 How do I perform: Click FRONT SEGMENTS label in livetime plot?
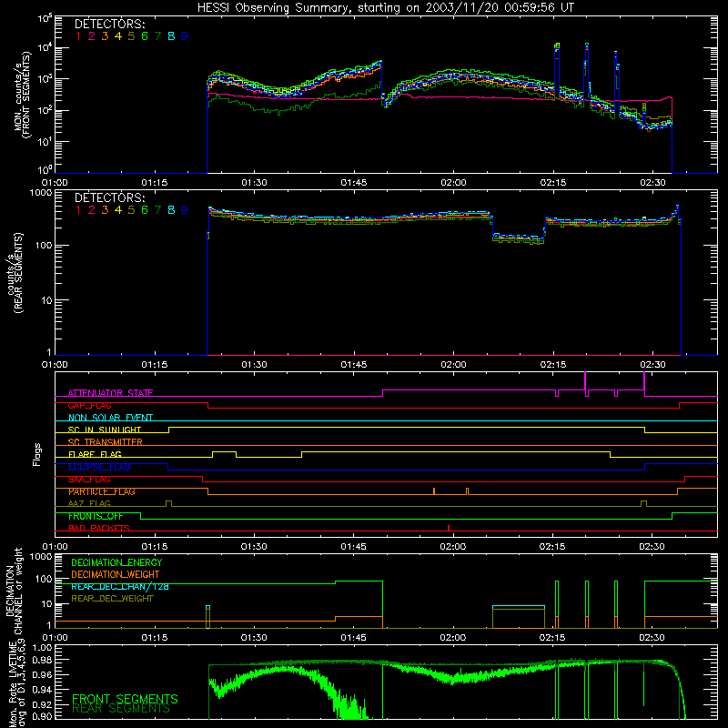[x=125, y=699]
